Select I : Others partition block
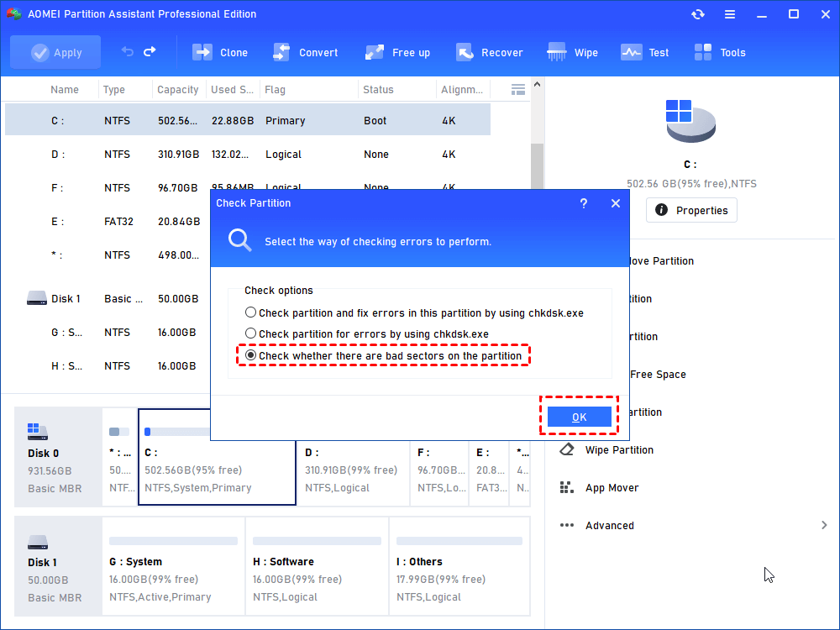840x630 pixels. click(x=459, y=565)
